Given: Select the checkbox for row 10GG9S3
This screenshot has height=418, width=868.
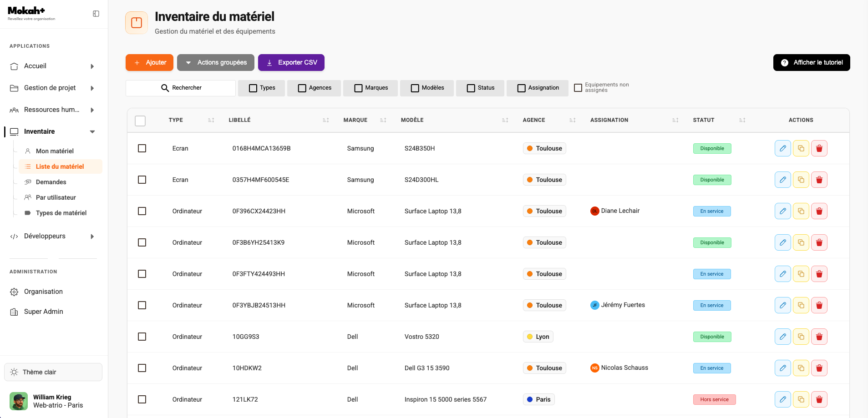Looking at the screenshot, I should [x=142, y=337].
